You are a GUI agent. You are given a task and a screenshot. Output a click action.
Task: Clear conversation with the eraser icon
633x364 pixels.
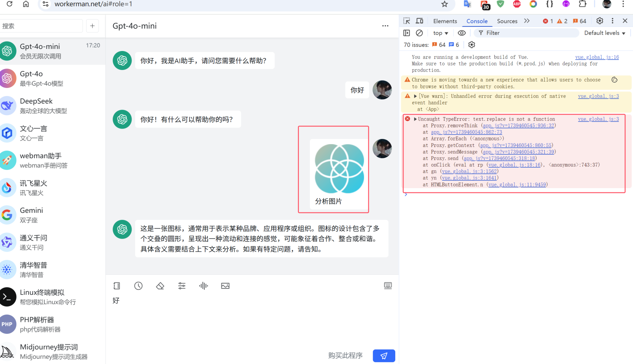point(160,286)
